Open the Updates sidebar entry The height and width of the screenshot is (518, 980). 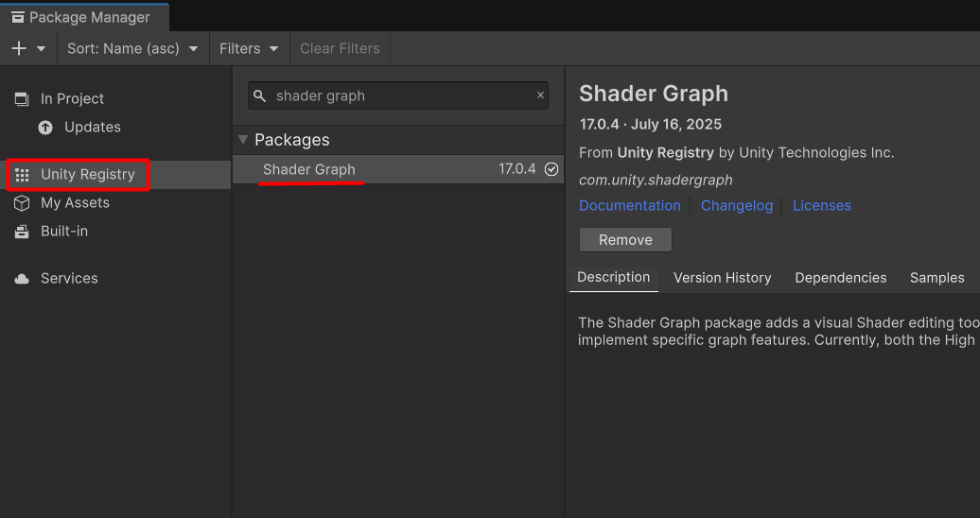click(x=115, y=127)
